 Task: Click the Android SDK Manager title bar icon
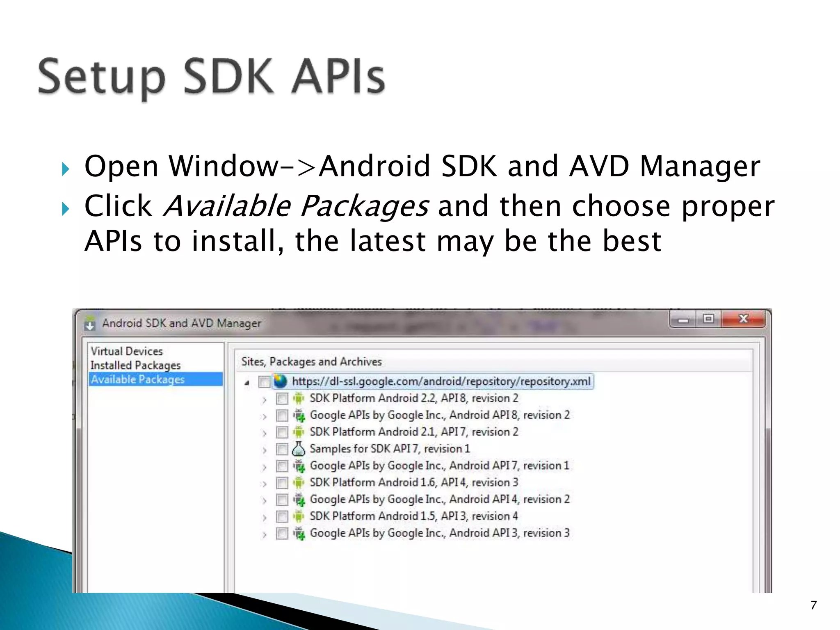pos(90,323)
